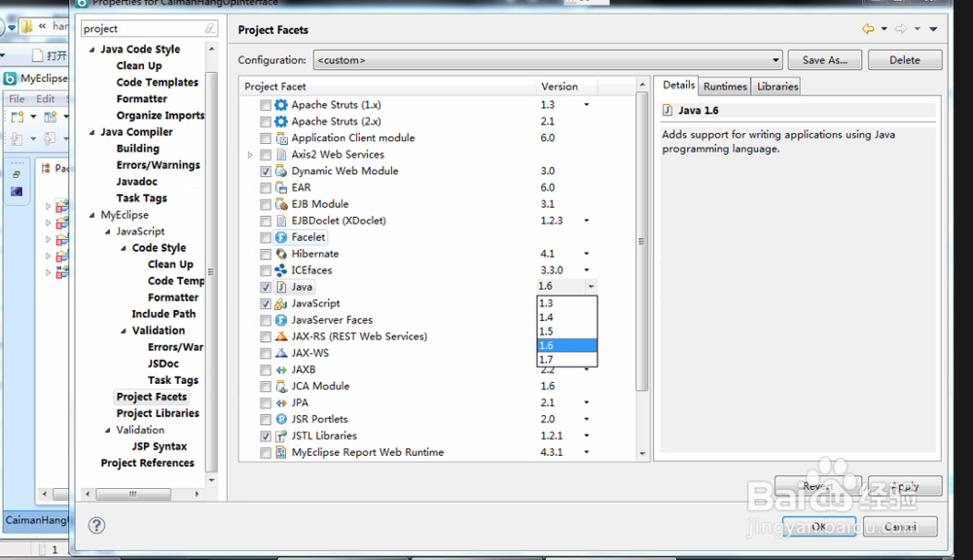Click the JAX-WS facet icon
The image size is (973, 560).
(281, 353)
